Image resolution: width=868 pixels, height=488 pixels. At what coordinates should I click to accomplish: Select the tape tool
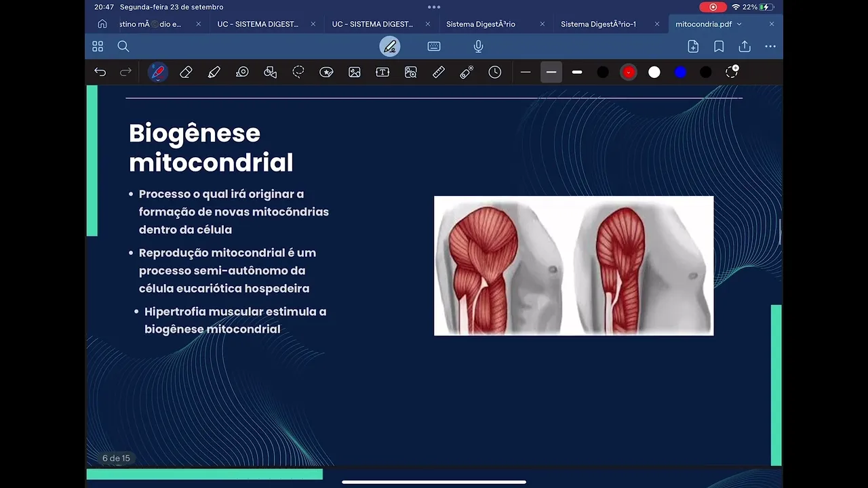pyautogui.click(x=242, y=72)
